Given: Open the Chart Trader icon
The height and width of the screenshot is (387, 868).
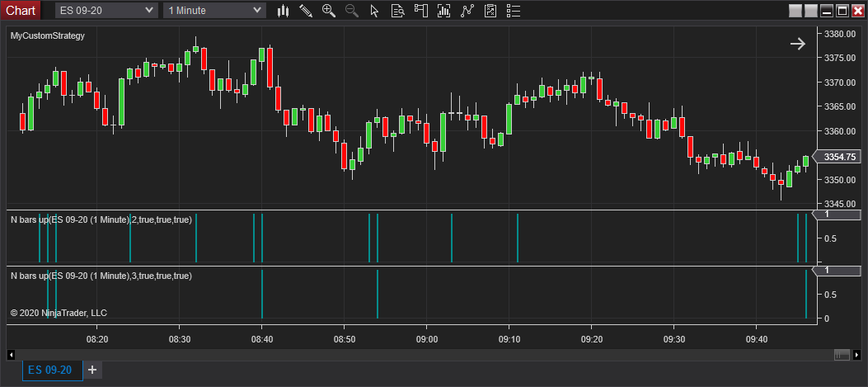Looking at the screenshot, I should tap(421, 11).
